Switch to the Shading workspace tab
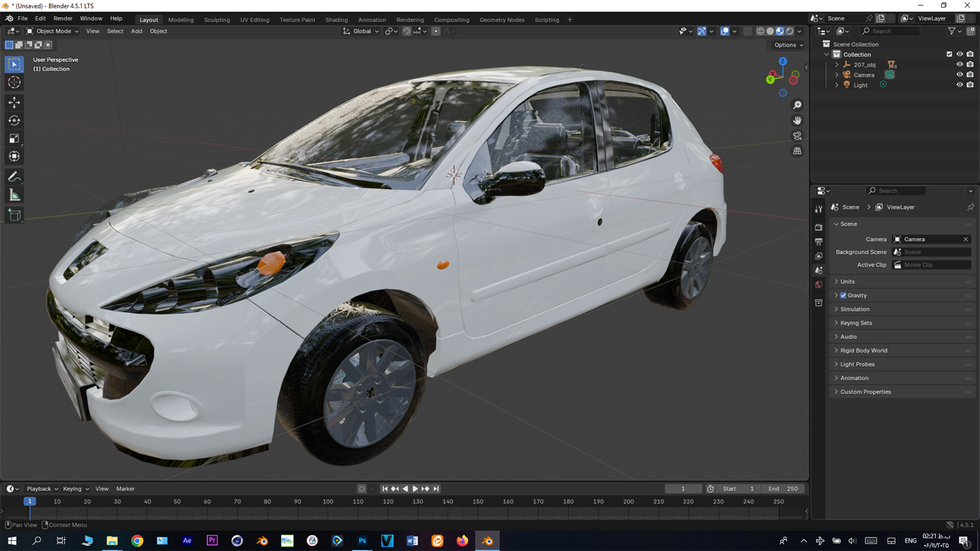Viewport: 980px width, 551px height. pos(336,20)
